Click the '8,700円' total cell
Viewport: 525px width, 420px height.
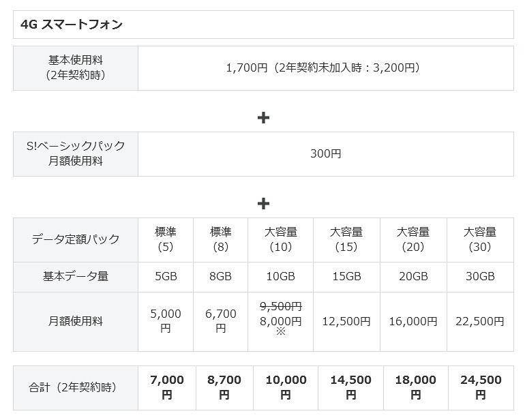tap(224, 388)
